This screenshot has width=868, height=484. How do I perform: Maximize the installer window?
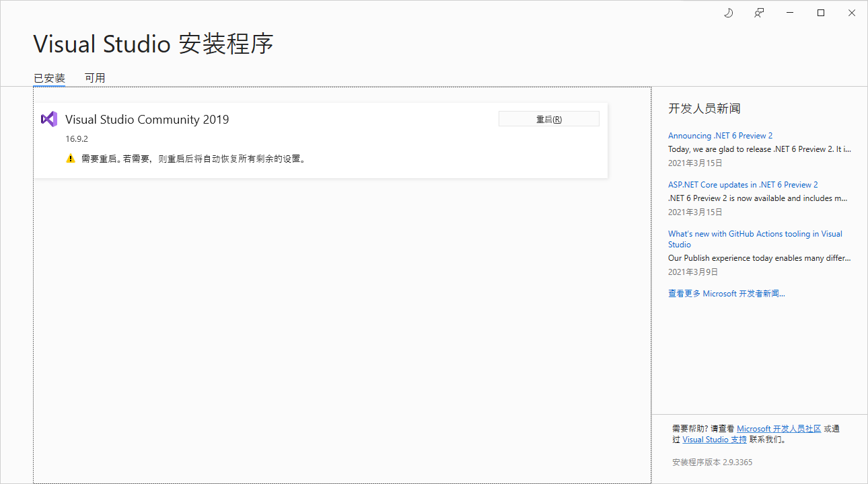[x=821, y=13]
